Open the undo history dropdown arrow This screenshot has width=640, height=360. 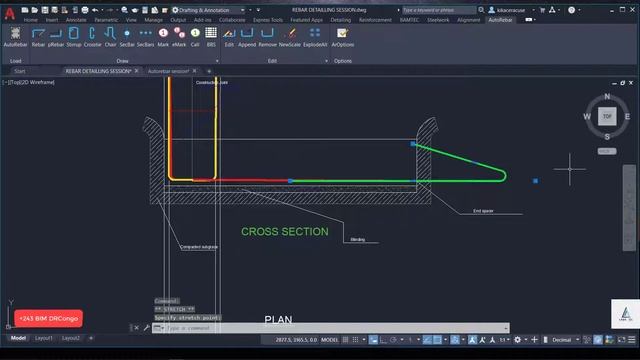pos(102,10)
